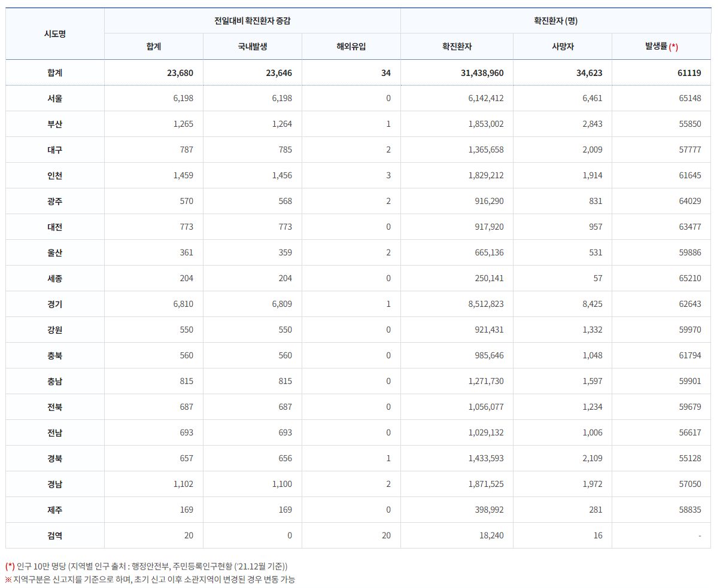
Task: Click total daily increase 23,680
Action: [180, 73]
